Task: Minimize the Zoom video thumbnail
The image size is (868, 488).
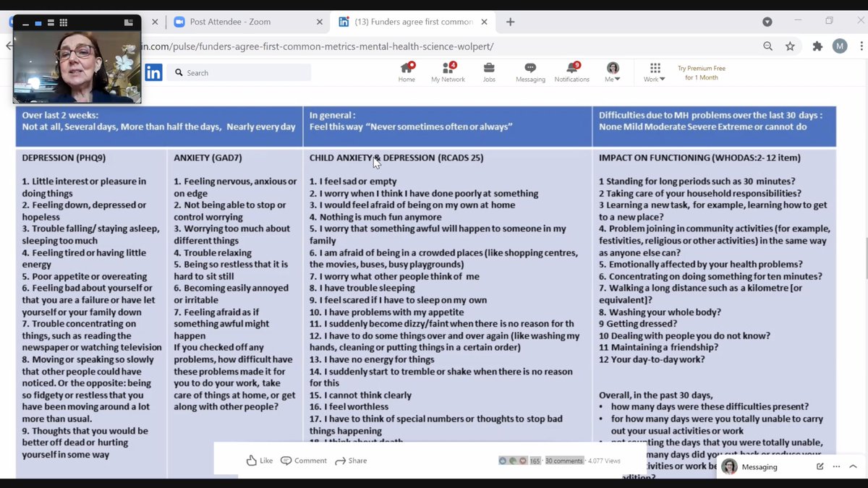Action: coord(26,23)
